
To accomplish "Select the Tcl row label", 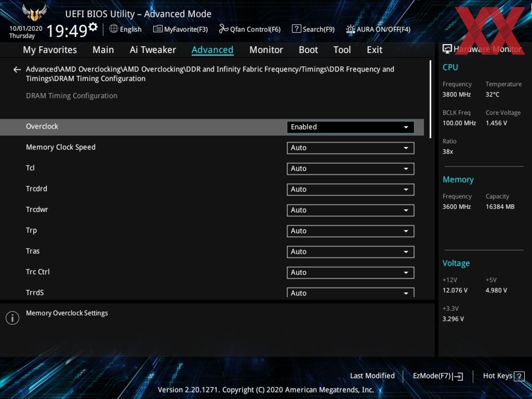I will coord(30,168).
